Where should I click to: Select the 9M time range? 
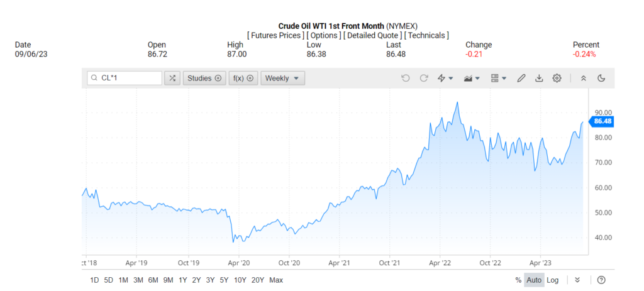168,280
